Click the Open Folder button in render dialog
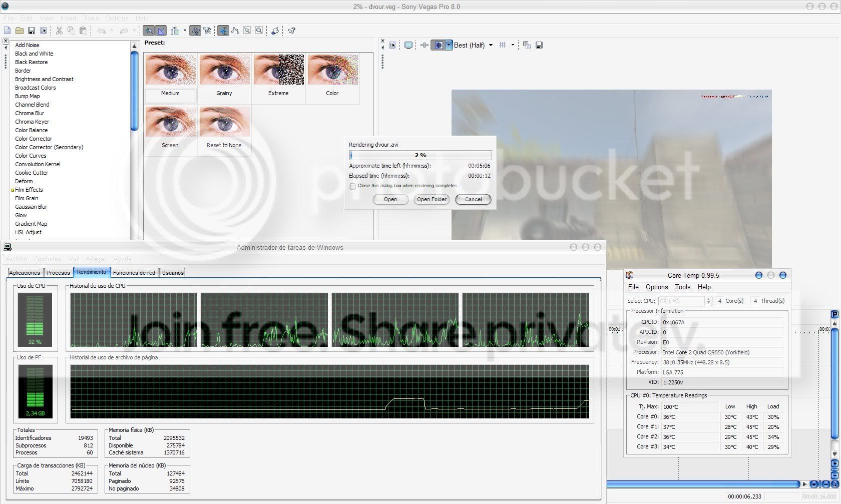The image size is (841, 504). (x=431, y=199)
